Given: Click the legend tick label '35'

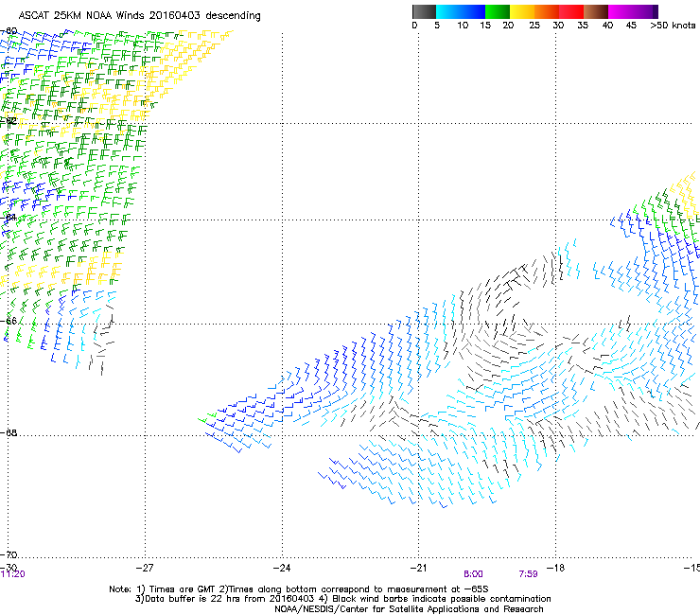Looking at the screenshot, I should click(x=583, y=26).
